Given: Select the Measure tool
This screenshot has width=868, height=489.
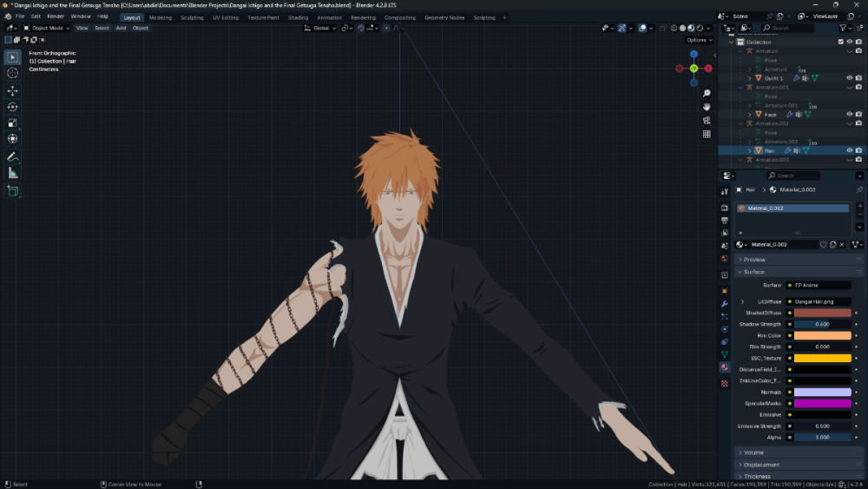Looking at the screenshot, I should [13, 174].
